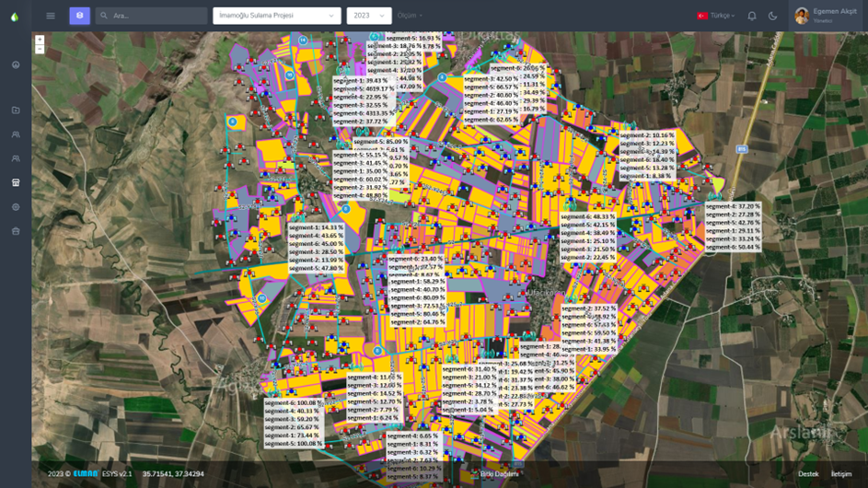Image resolution: width=868 pixels, height=488 pixels.
Task: Open the Türkçe language selector
Action: pos(716,16)
